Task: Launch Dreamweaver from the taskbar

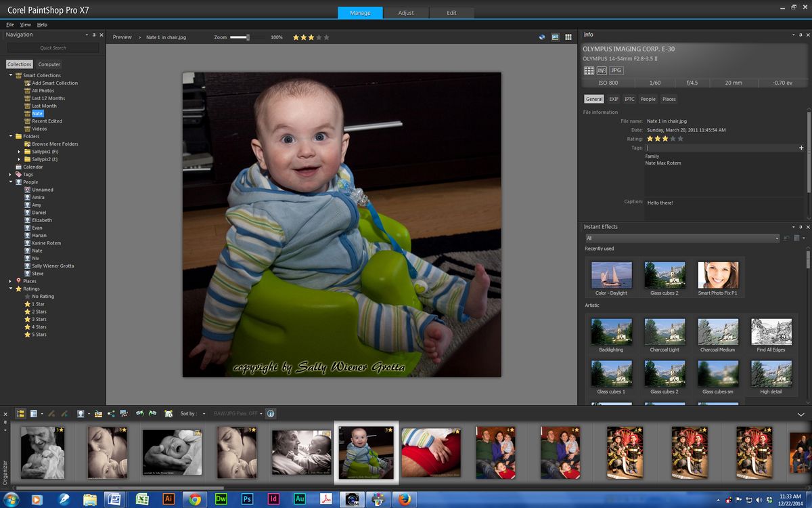Action: tap(221, 499)
